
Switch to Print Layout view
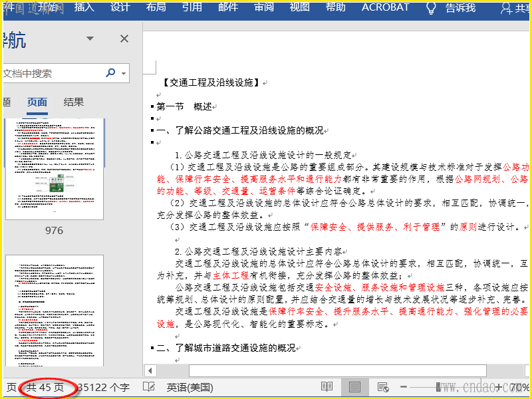tap(354, 387)
